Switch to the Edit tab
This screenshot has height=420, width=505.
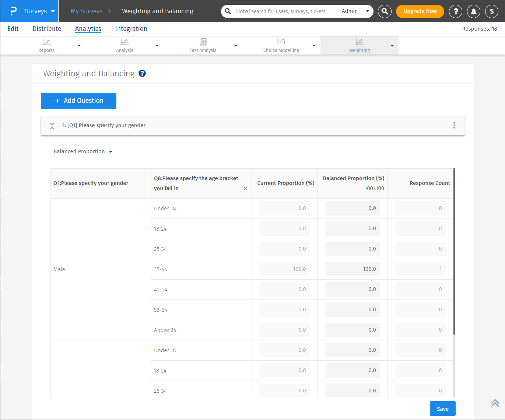(x=13, y=29)
